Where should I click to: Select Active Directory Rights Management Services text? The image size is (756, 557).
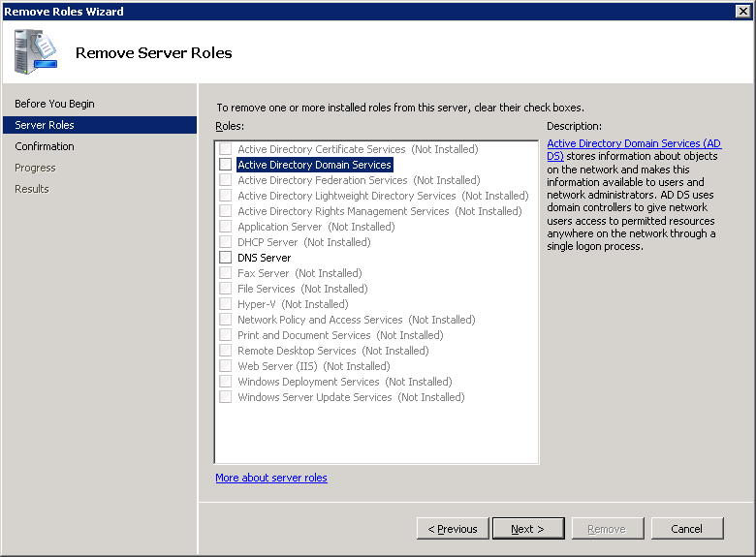tap(379, 210)
